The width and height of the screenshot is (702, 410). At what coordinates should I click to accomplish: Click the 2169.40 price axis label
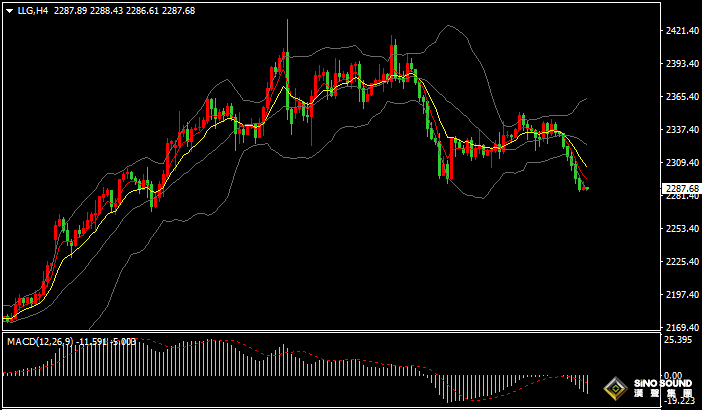tap(681, 328)
